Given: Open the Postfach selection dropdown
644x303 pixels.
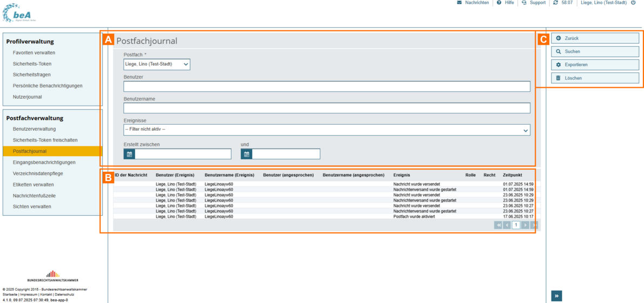Looking at the screenshot, I should 157,64.
